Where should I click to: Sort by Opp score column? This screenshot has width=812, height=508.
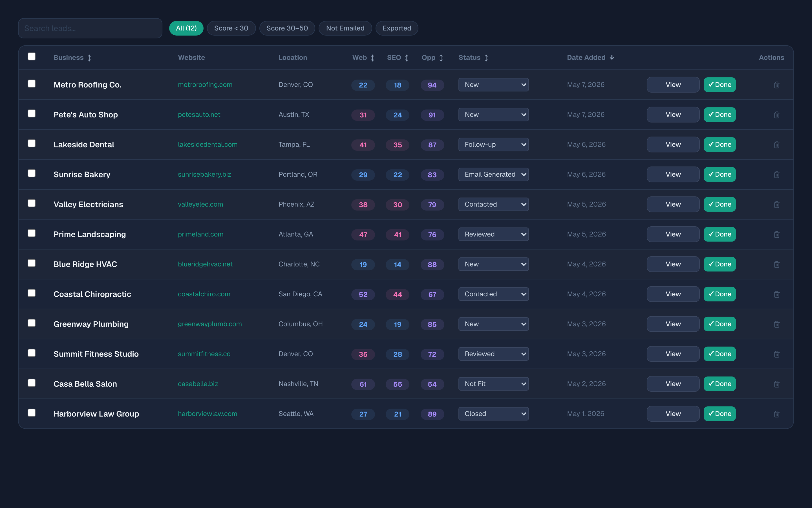click(432, 58)
